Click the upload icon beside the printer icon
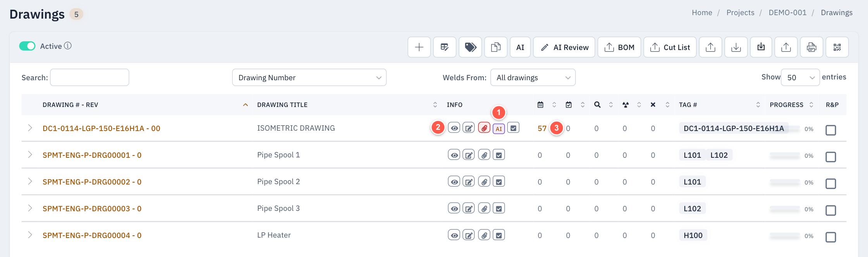The width and height of the screenshot is (868, 257). coord(786,47)
